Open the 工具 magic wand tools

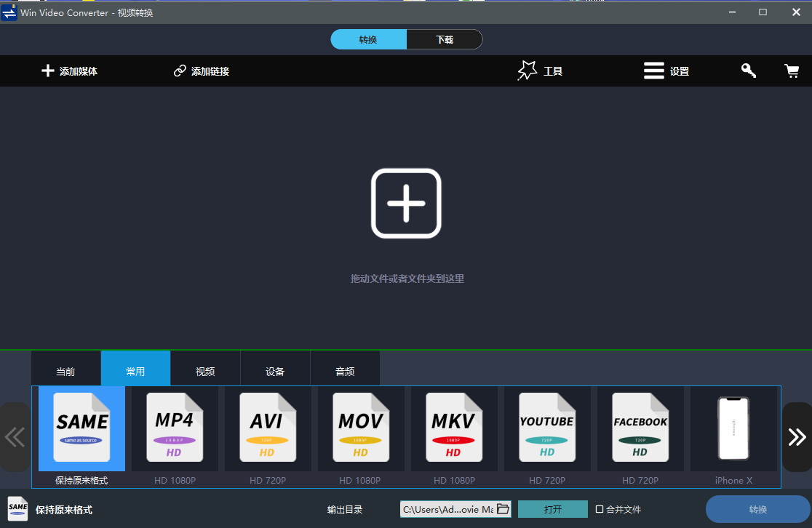click(x=540, y=71)
